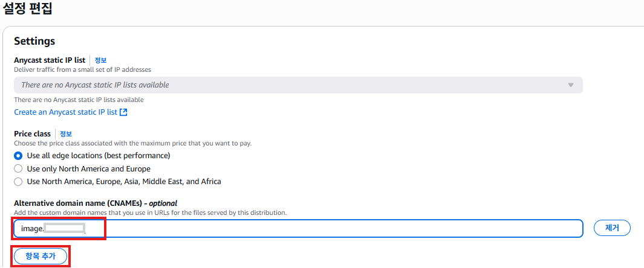Click the 'Use all edge locations (best performance)' label text
Viewport: 644px width, 268px height.
click(x=99, y=156)
